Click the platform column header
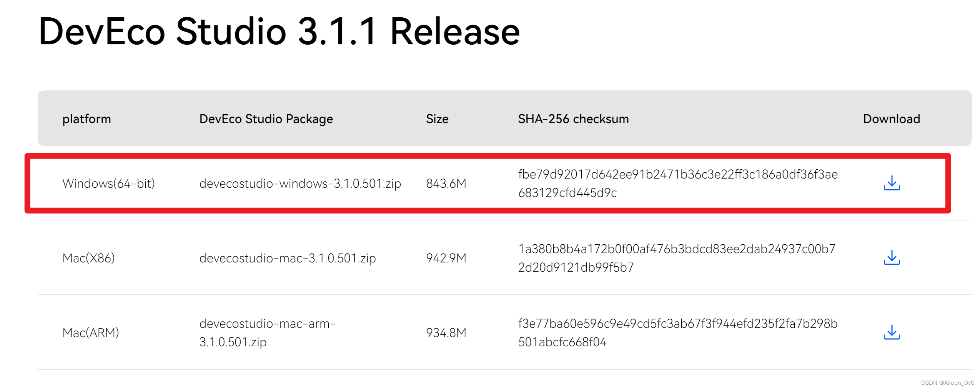The width and height of the screenshot is (980, 389). coord(87,119)
